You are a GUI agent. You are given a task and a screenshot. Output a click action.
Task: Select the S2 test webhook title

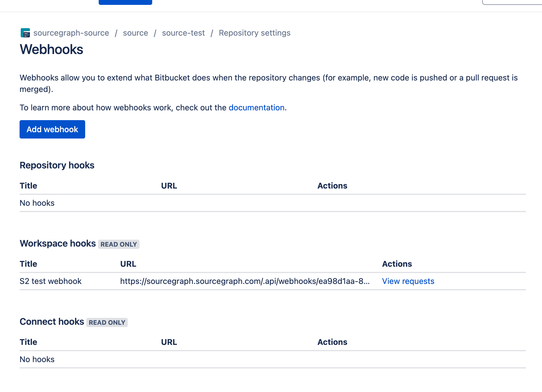pyautogui.click(x=51, y=281)
